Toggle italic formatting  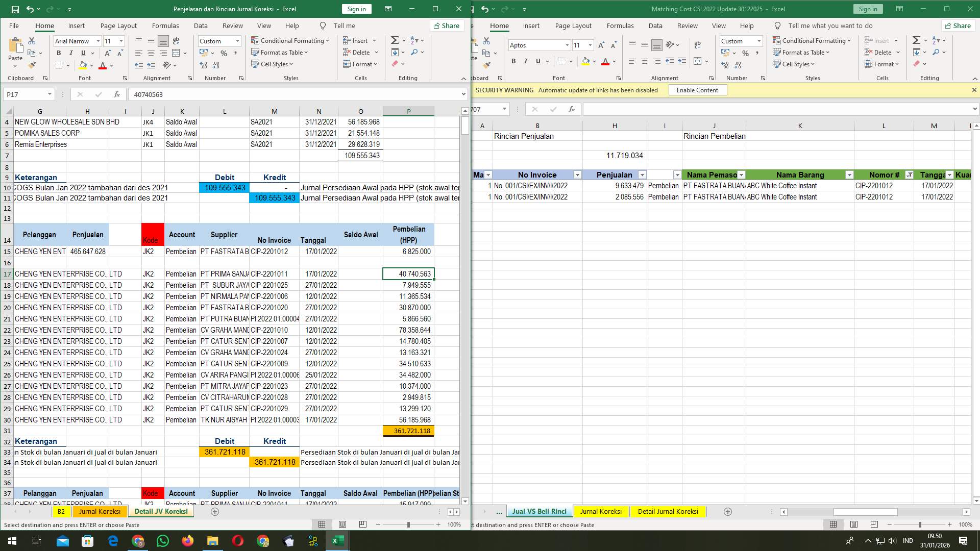(70, 53)
